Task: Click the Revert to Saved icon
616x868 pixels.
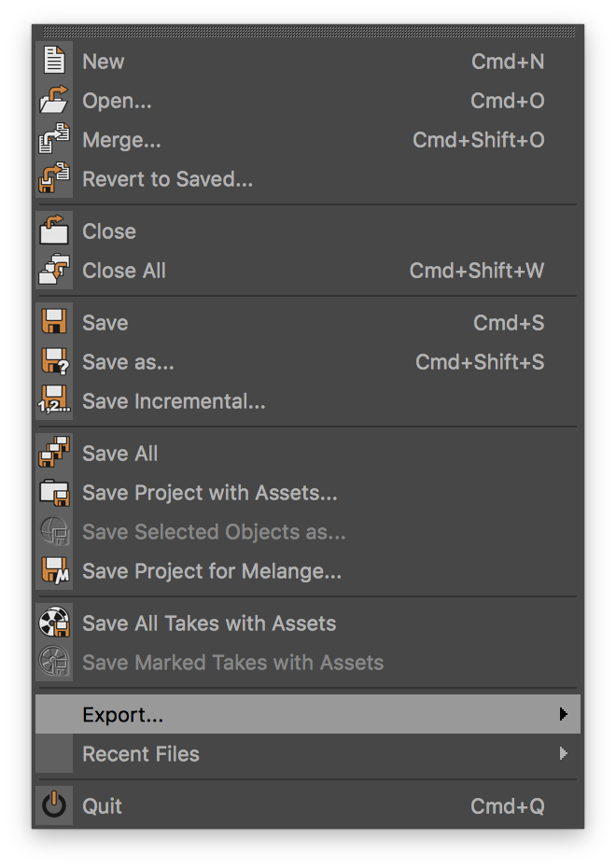Action: click(54, 179)
